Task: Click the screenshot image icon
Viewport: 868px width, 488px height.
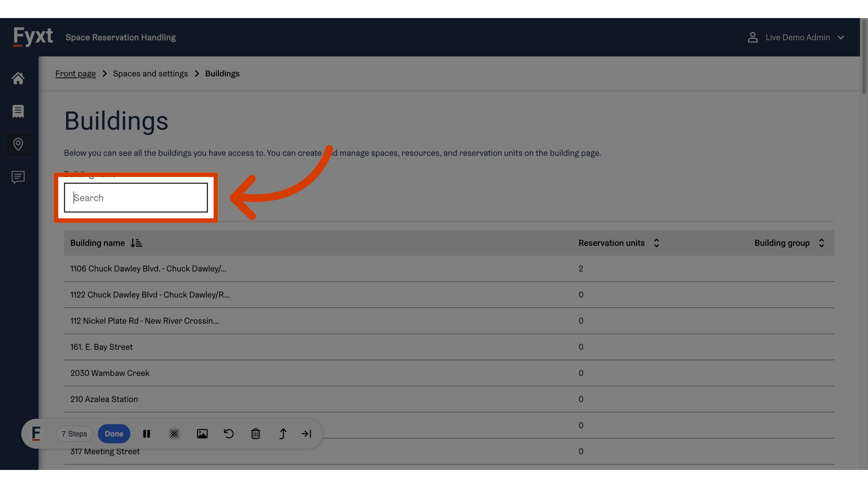Action: [x=202, y=434]
